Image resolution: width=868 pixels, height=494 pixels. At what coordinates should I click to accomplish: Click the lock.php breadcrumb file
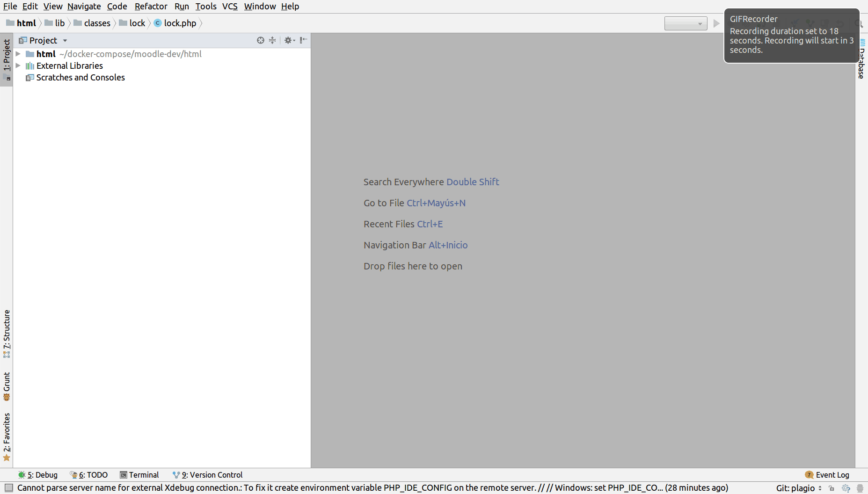point(175,23)
